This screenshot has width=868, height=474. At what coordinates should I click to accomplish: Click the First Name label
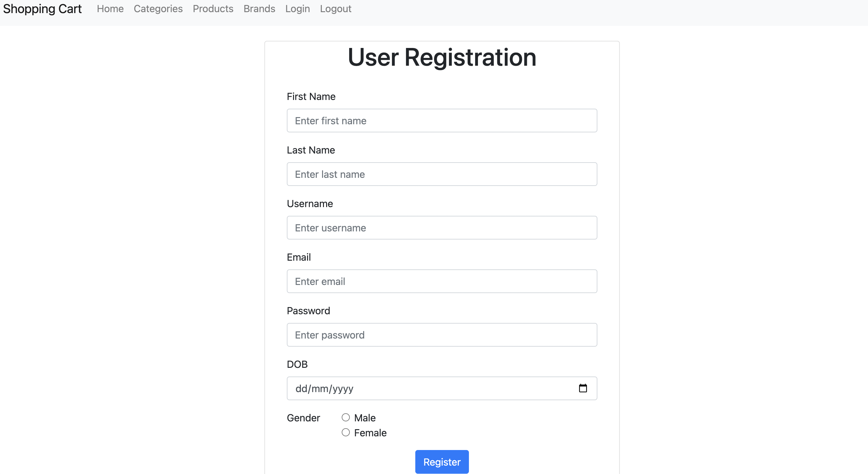(x=311, y=97)
